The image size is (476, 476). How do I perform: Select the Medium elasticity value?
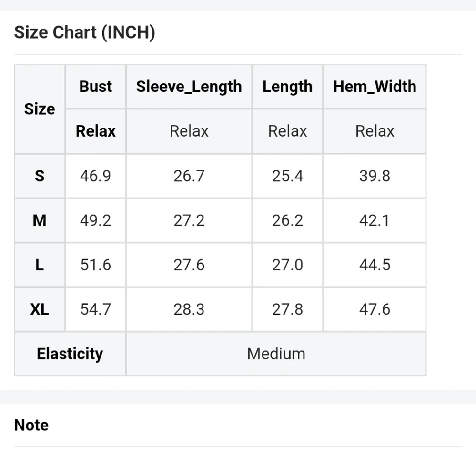click(x=276, y=354)
